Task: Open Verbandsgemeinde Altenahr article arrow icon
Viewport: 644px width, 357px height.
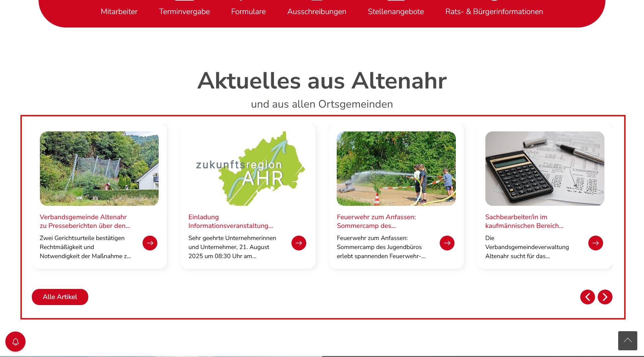Action: 150,243
